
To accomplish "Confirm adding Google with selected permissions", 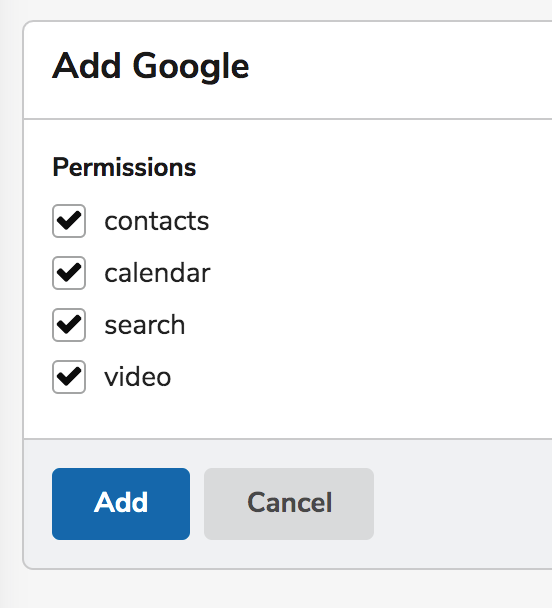I will 121,504.
